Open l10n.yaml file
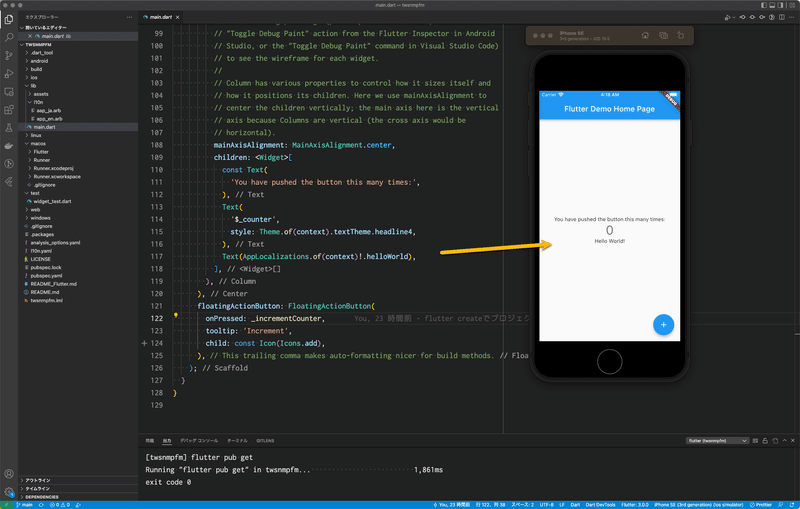Image resolution: width=800 pixels, height=509 pixels. point(78,251)
